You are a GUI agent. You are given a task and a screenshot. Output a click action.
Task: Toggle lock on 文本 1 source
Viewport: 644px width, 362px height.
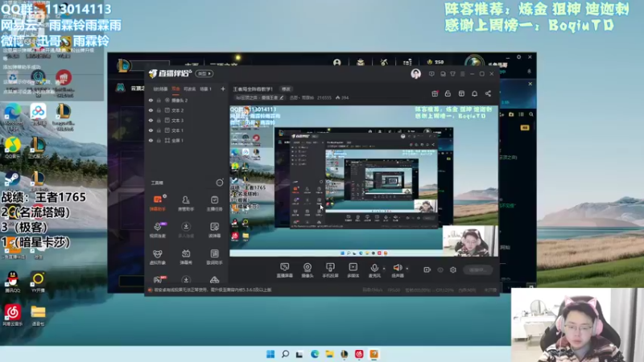pyautogui.click(x=159, y=130)
